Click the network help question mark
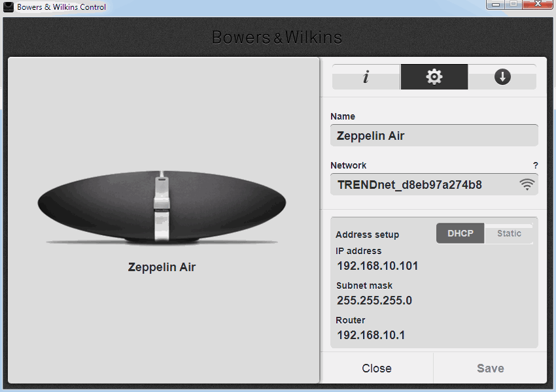Image resolution: width=556 pixels, height=392 pixels. (x=536, y=165)
